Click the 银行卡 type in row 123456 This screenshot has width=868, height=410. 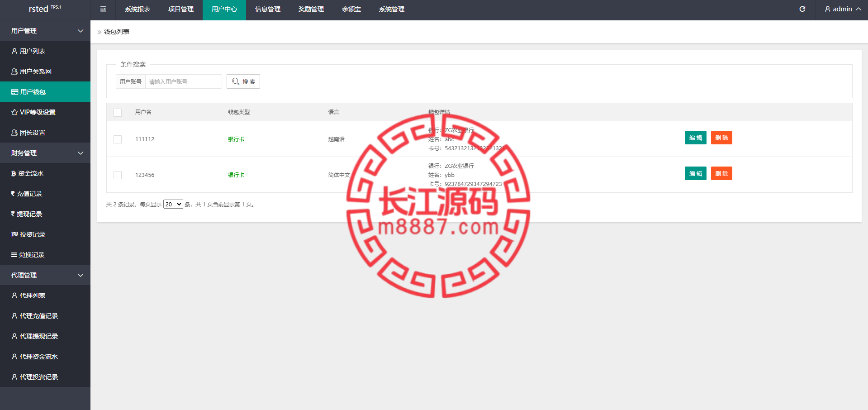pyautogui.click(x=236, y=175)
